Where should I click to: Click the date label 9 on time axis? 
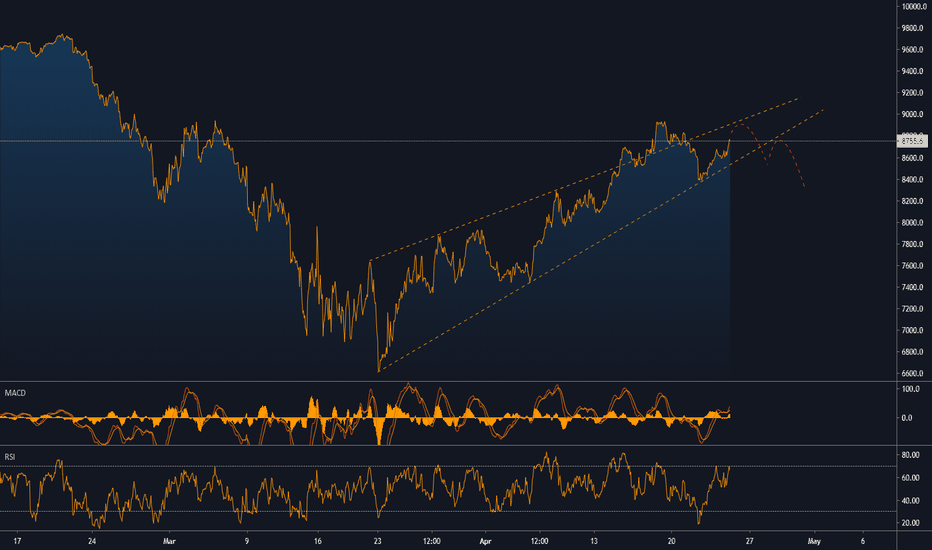pos(247,541)
